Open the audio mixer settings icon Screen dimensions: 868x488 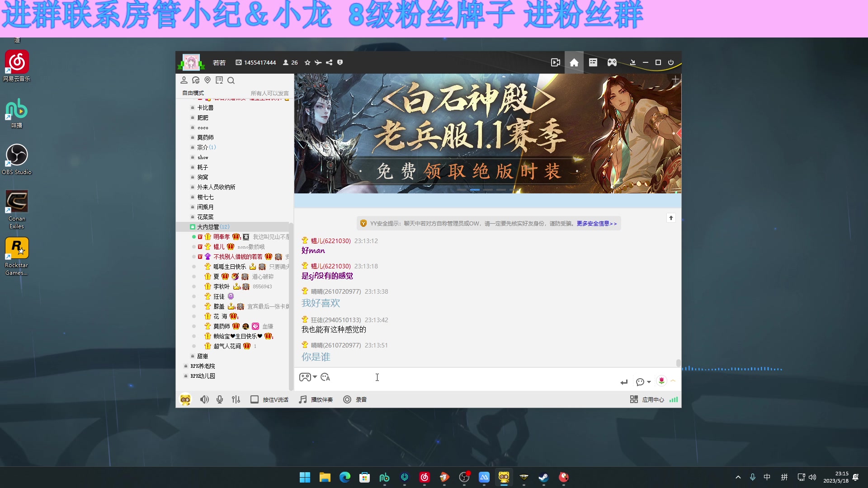click(236, 399)
